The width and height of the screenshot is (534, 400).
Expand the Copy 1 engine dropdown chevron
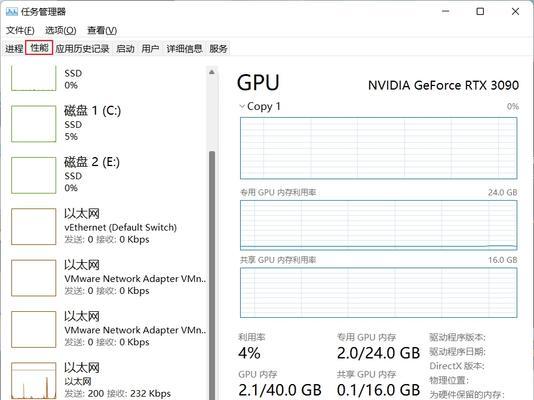tap(242, 107)
